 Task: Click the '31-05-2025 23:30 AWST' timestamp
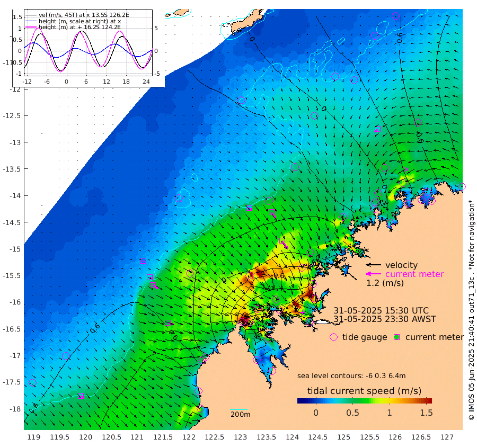pos(385,319)
